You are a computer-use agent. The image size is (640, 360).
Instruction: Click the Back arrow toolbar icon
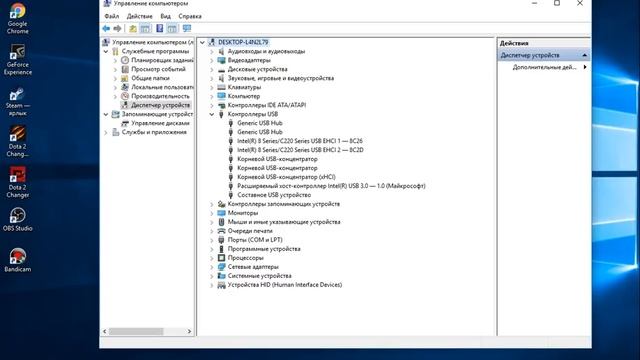click(106, 28)
